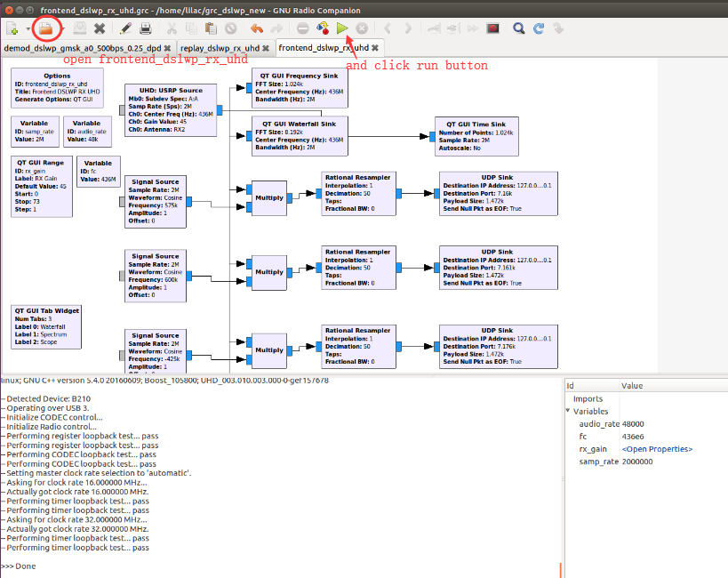Screen dimensions: 728x578
Task: Rotate block counterclockwise using left arrow icon
Action: click(x=388, y=28)
